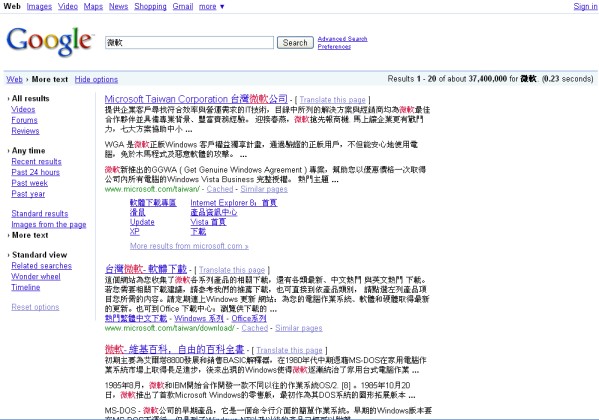
Task: Open Maps from the top bar
Action: tap(93, 6)
